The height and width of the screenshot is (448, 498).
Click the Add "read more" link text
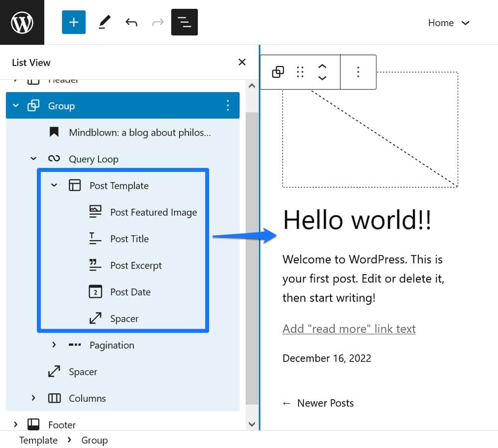pos(349,329)
